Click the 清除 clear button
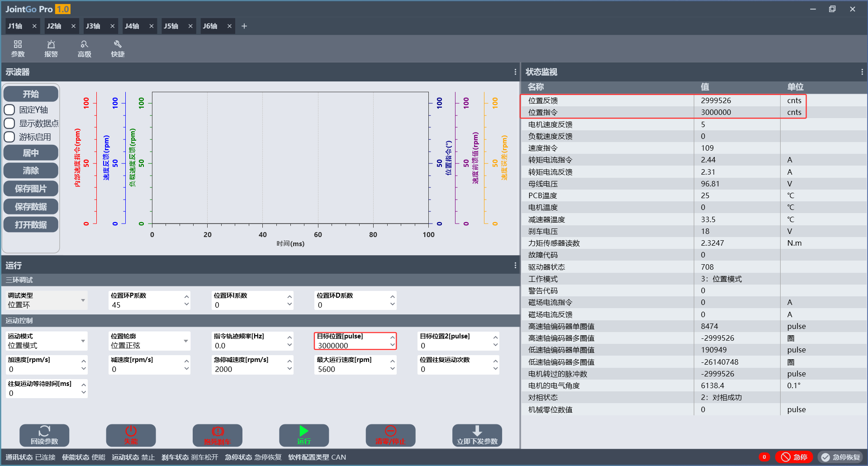 [31, 171]
